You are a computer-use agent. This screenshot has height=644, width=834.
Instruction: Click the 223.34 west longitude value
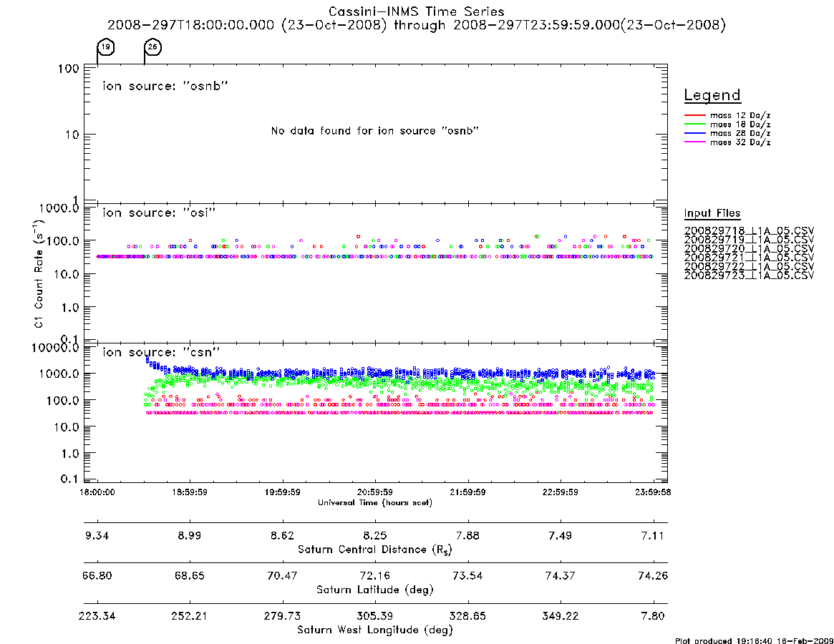[x=97, y=616]
